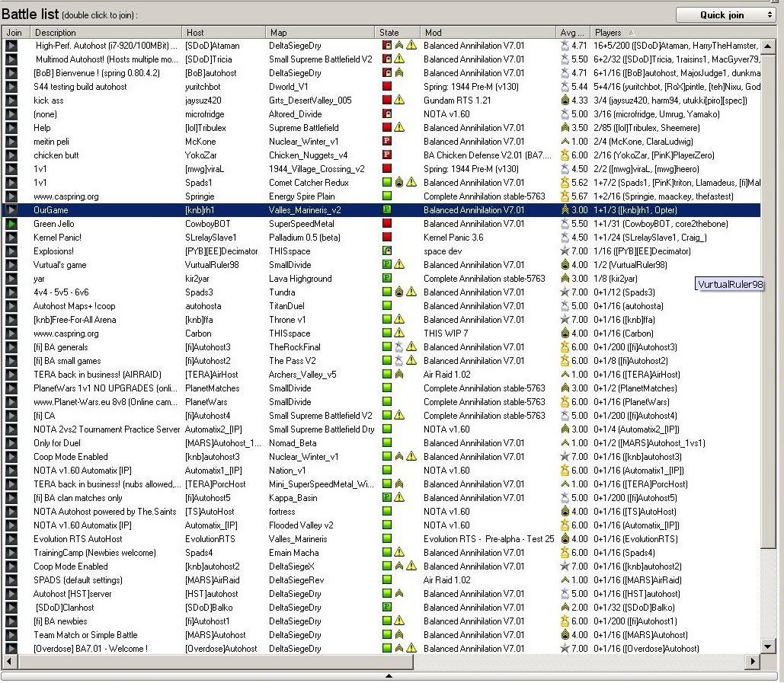Click warning icon in SmallDivide Vurtual's game row

(x=399, y=264)
